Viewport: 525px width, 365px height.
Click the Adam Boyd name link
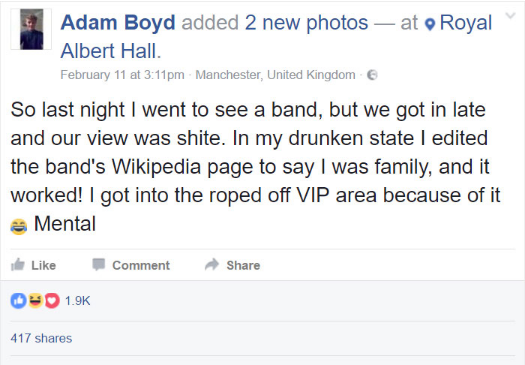(x=118, y=23)
